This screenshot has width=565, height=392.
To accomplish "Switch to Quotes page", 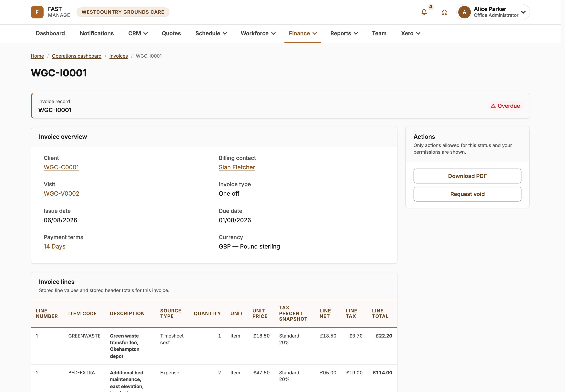I will click(171, 33).
